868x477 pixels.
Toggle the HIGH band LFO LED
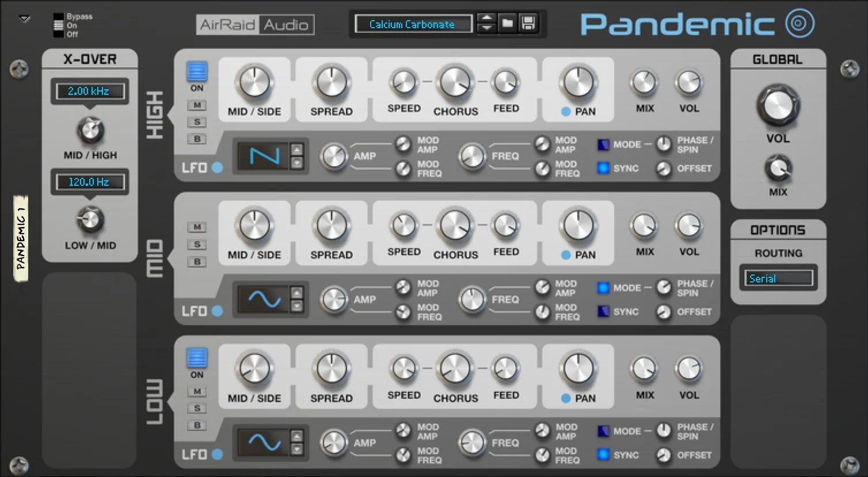tap(217, 167)
